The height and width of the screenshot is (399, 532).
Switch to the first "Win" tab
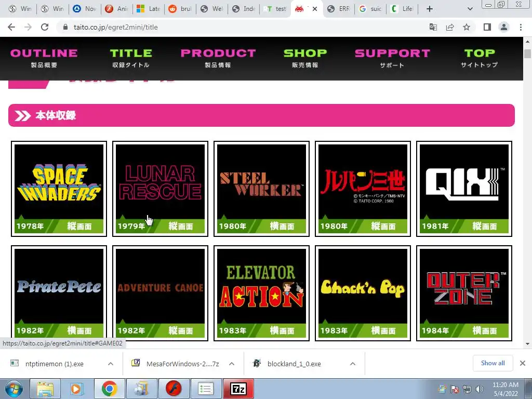pyautogui.click(x=20, y=9)
